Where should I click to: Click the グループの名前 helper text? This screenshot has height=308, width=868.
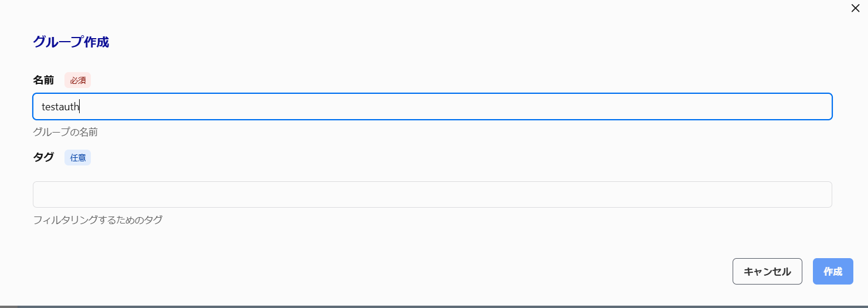[x=65, y=132]
